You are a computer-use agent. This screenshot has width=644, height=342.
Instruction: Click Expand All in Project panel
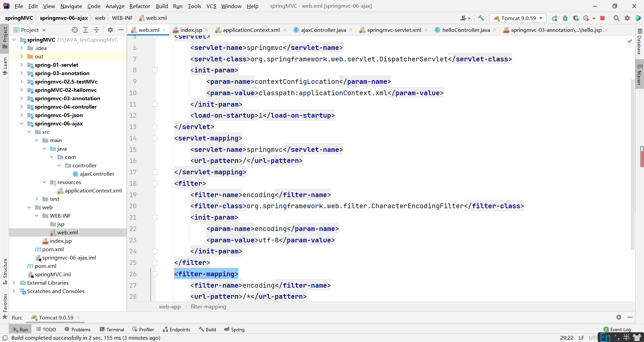tap(86, 30)
